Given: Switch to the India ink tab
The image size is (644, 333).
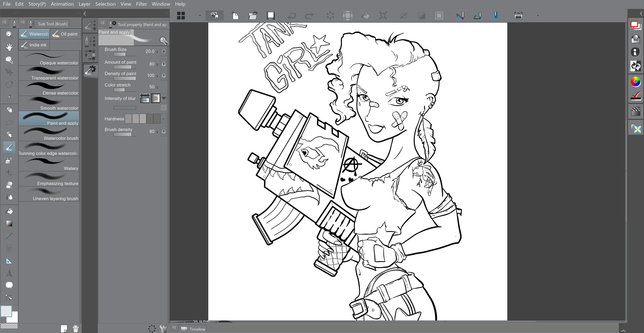Looking at the screenshot, I should click(34, 45).
